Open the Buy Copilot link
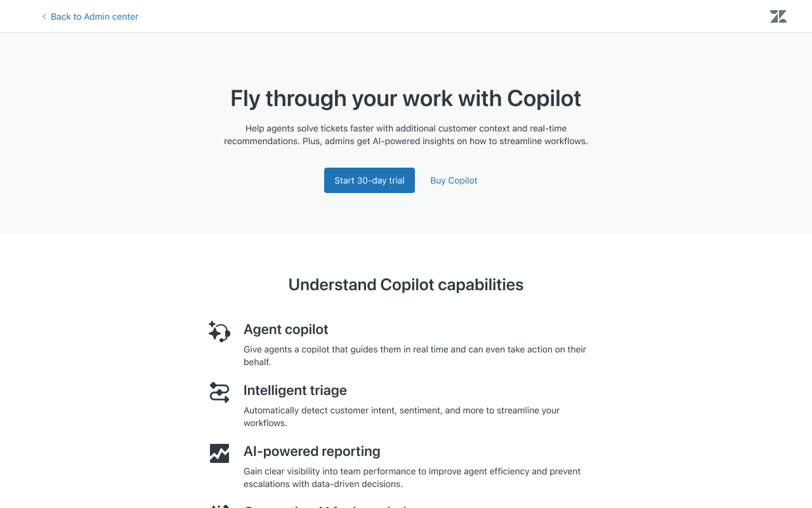This screenshot has width=812, height=508. 454,180
